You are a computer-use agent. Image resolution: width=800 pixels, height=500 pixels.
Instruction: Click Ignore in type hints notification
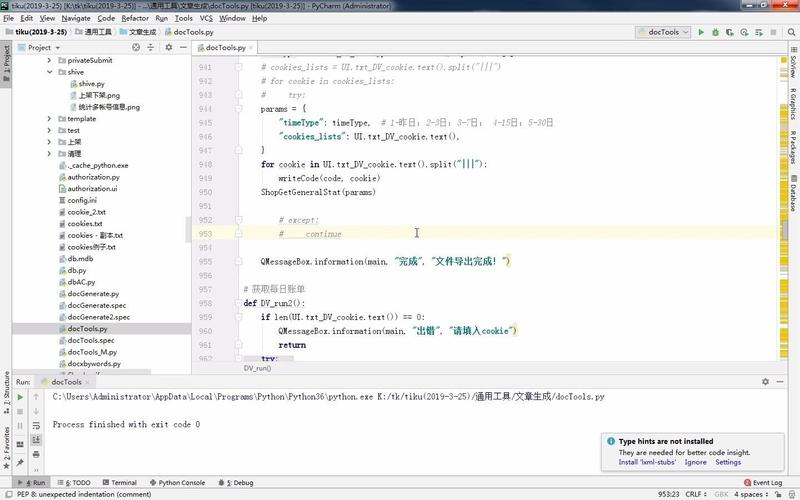tap(695, 462)
